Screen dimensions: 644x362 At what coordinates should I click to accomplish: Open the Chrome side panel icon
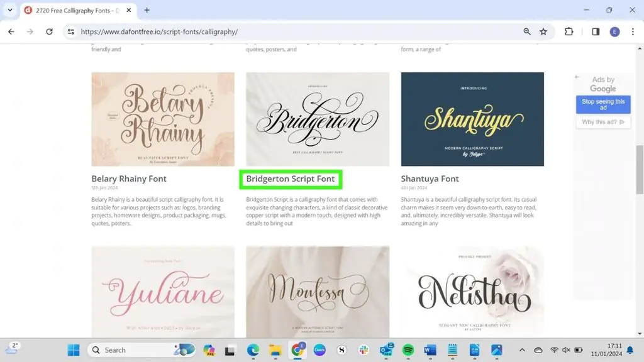coord(596,31)
